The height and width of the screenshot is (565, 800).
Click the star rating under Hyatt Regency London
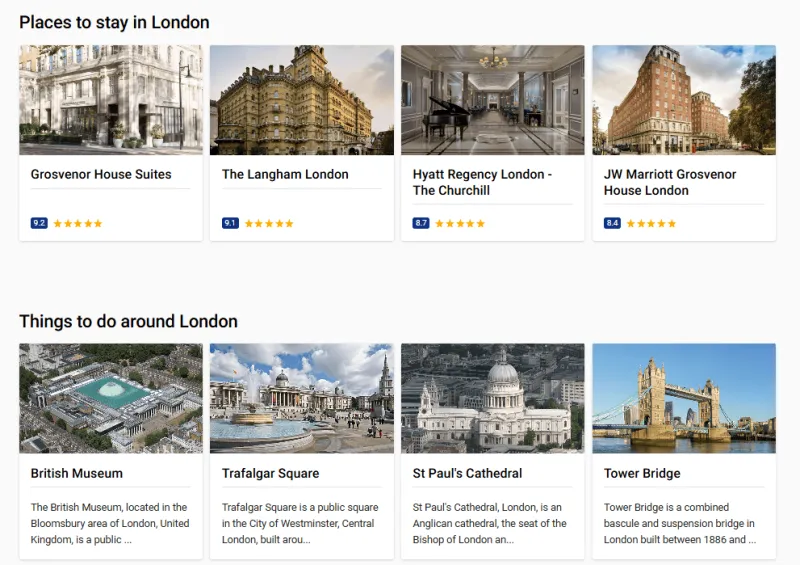click(x=460, y=223)
